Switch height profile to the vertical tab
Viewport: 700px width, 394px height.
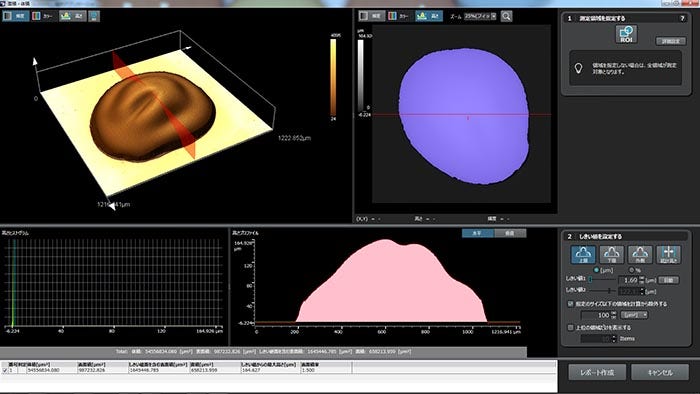[x=510, y=233]
